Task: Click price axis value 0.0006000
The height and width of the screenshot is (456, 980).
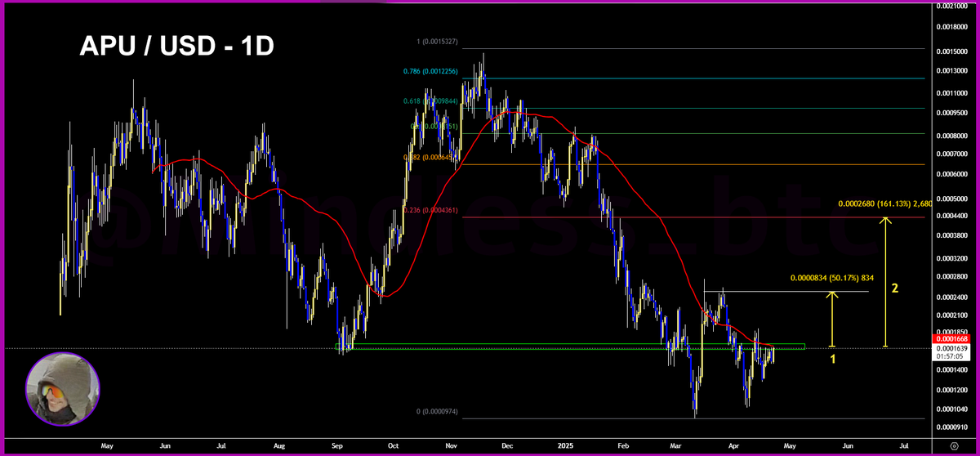Action: (x=952, y=174)
